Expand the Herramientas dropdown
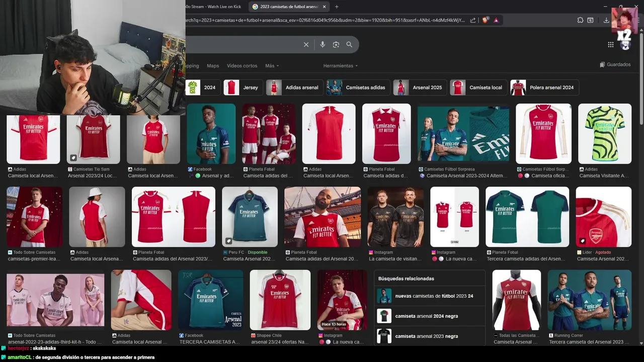Image resolution: width=644 pixels, height=362 pixels. pos(341,66)
